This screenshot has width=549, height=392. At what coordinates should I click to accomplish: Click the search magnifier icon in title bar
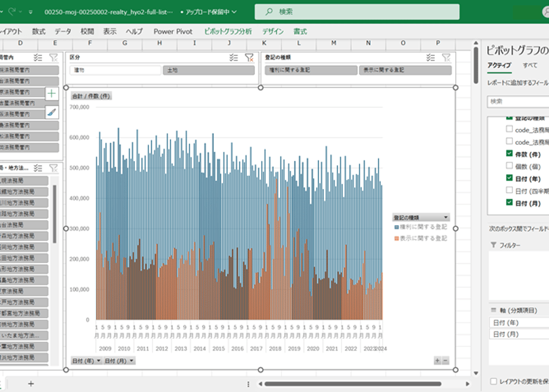269,12
